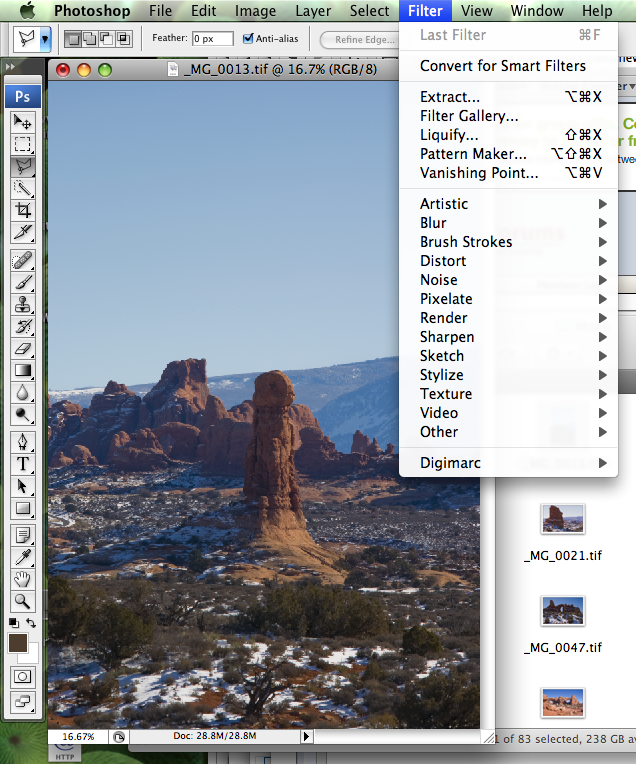Choose Convert for Smart Filters
This screenshot has width=636, height=764.
(509, 66)
